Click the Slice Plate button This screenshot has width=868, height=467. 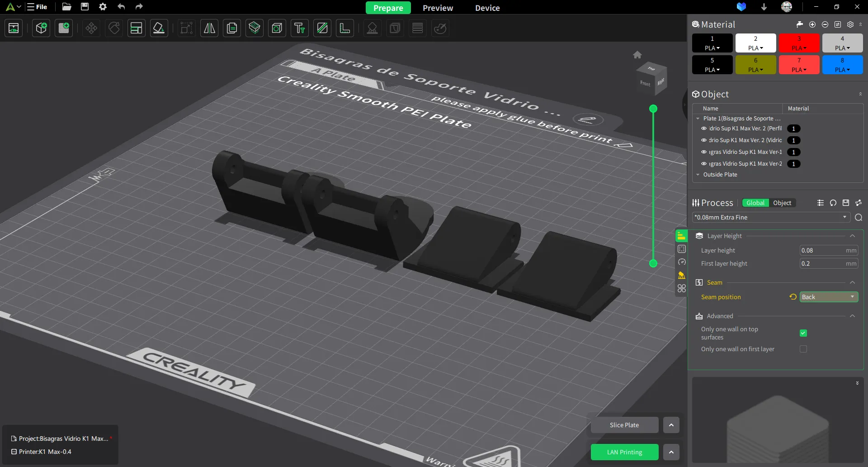coord(624,425)
